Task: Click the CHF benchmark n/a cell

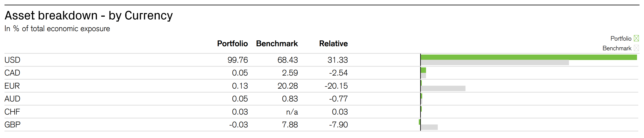Action: (292, 112)
